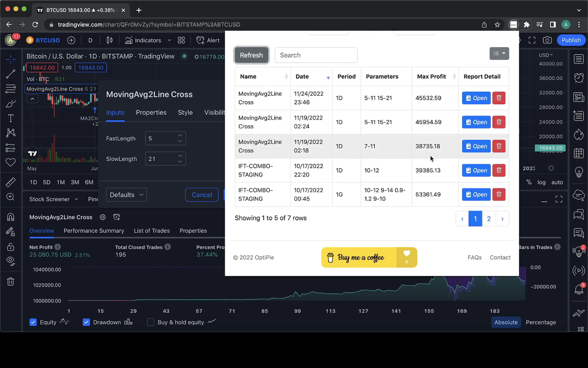Open the list view dropdown beside Search

[499, 53]
